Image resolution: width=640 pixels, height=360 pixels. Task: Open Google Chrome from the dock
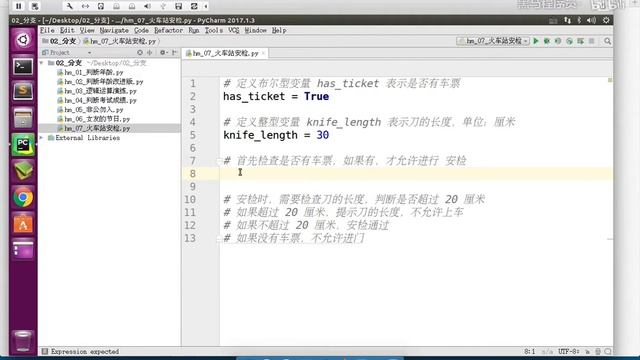pos(23,198)
